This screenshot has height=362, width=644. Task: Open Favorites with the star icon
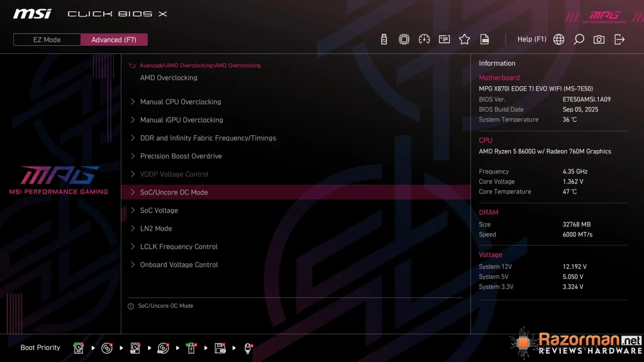point(464,40)
